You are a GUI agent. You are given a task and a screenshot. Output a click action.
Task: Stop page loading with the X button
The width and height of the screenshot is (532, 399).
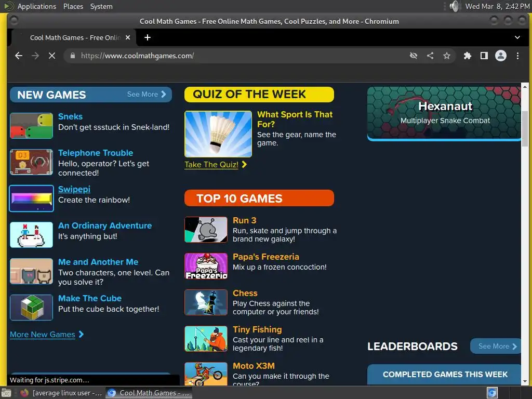(52, 56)
